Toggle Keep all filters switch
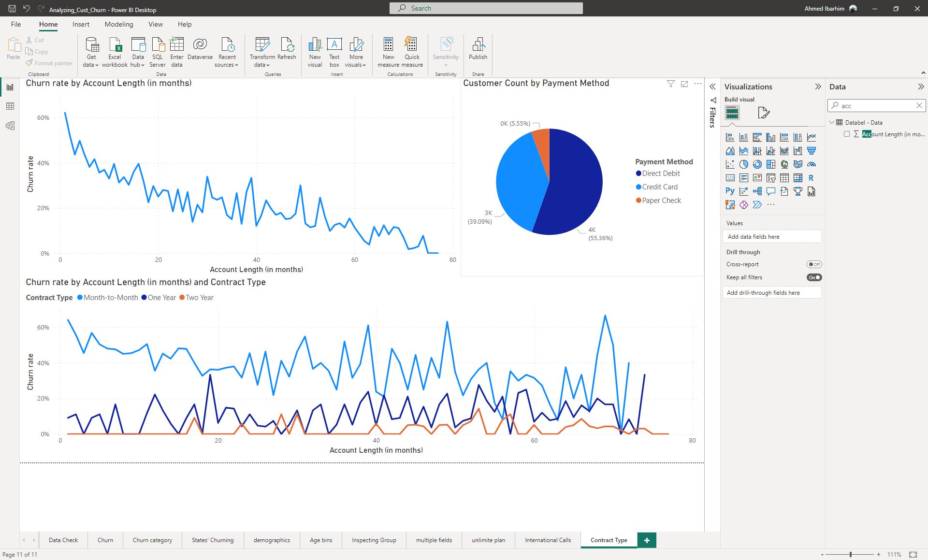 [x=814, y=277]
